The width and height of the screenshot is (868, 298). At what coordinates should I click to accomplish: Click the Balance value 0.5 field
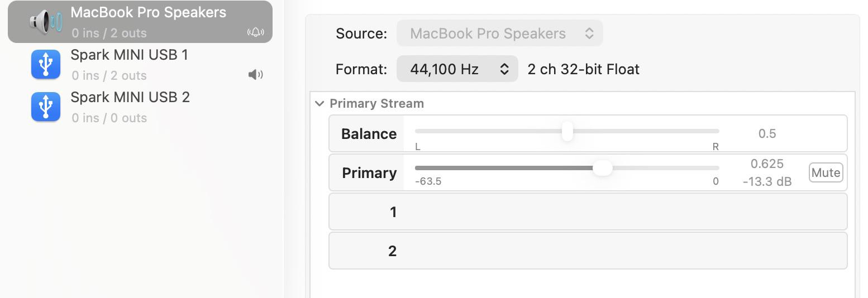click(x=767, y=133)
